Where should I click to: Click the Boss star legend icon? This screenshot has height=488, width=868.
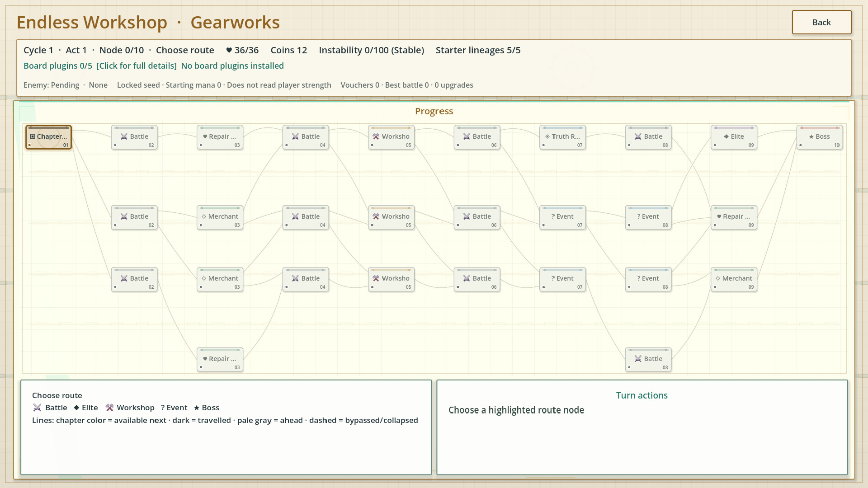click(197, 408)
